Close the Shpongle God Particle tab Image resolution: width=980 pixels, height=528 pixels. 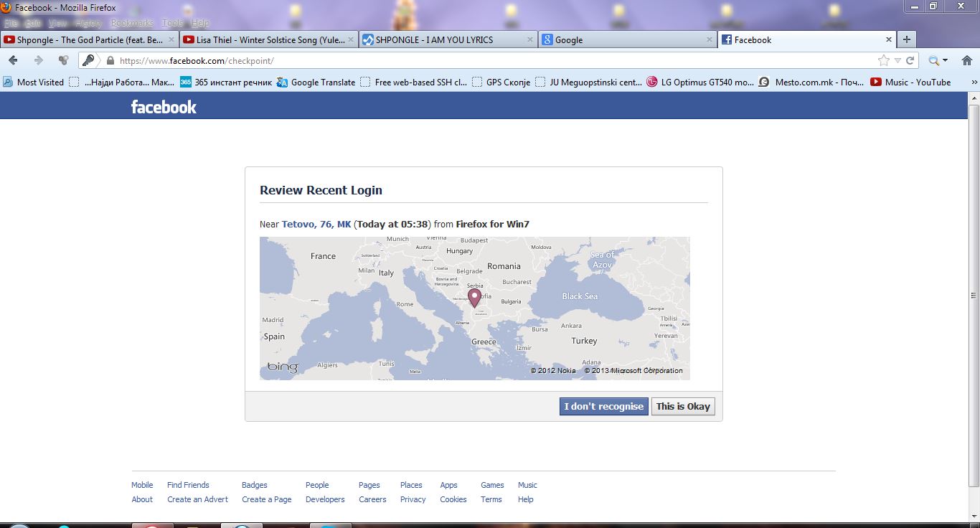(171, 39)
